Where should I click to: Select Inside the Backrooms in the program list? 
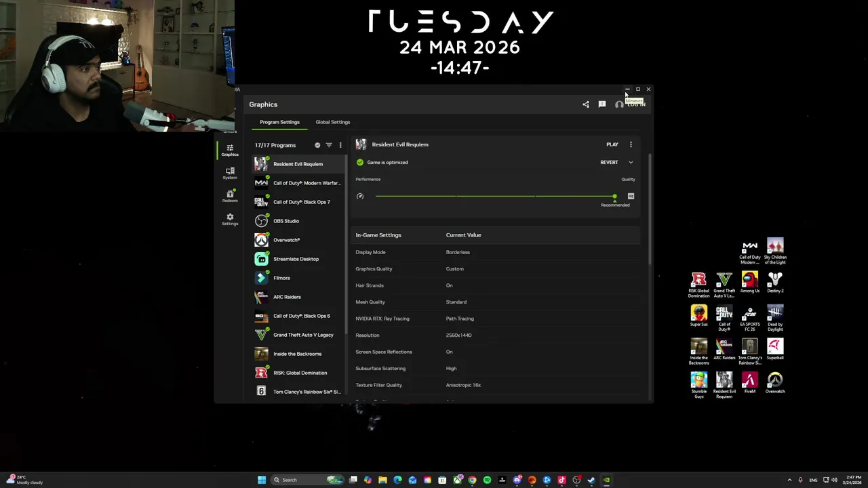click(299, 354)
